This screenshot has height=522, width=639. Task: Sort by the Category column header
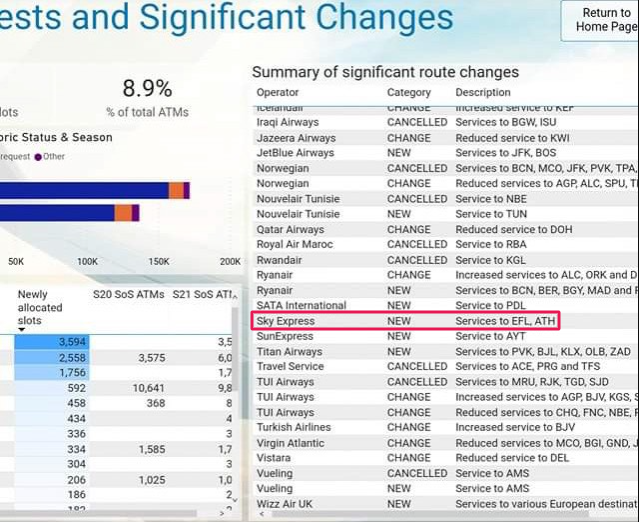pos(409,93)
